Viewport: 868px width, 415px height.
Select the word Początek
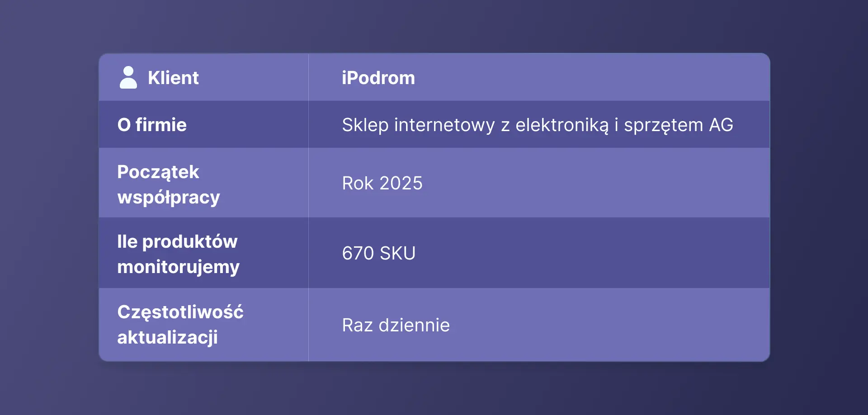coord(158,172)
